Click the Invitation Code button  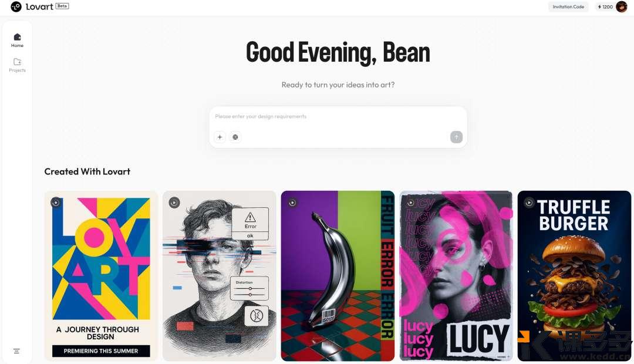568,7
